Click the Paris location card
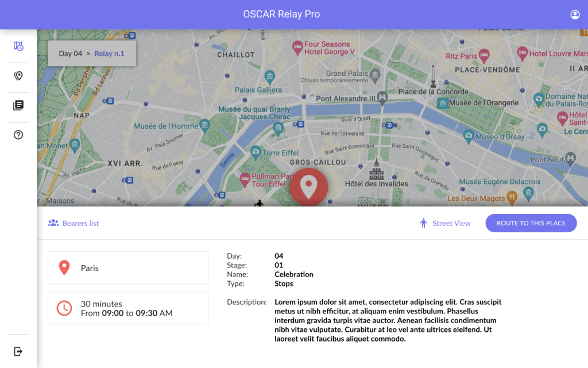 coord(128,268)
